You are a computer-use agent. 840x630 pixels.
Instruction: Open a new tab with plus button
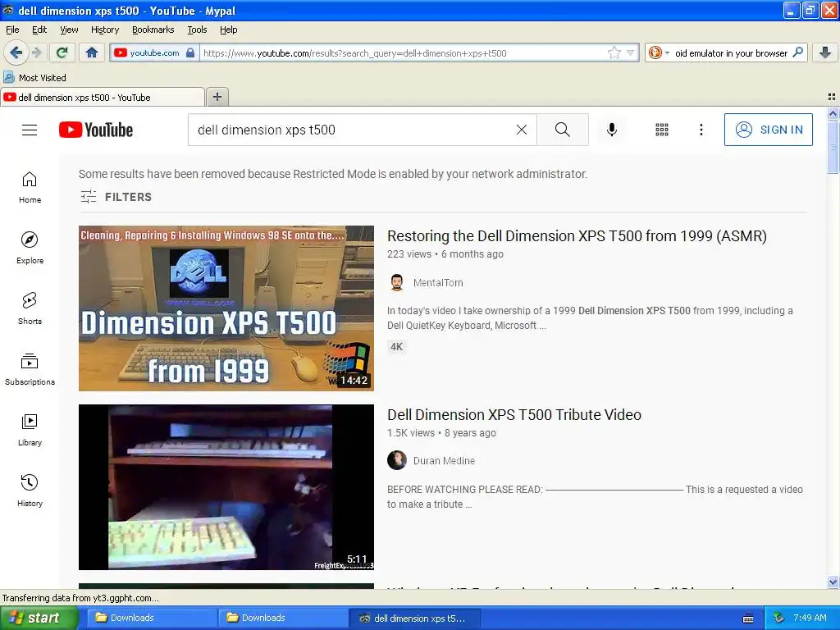(217, 97)
